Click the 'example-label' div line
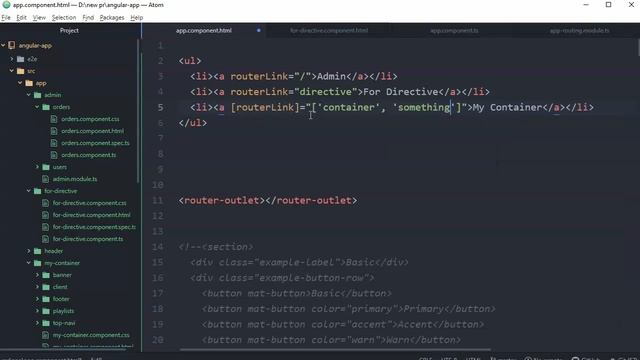 [x=299, y=262]
